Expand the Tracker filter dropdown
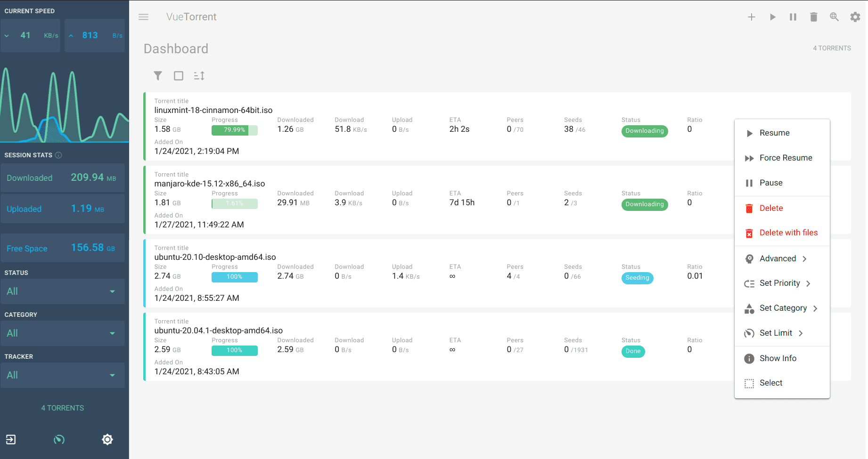The height and width of the screenshot is (459, 868). tap(62, 375)
